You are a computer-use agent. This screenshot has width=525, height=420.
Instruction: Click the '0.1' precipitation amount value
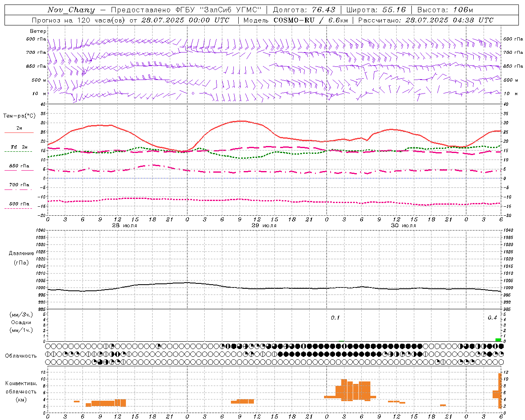click(336, 318)
